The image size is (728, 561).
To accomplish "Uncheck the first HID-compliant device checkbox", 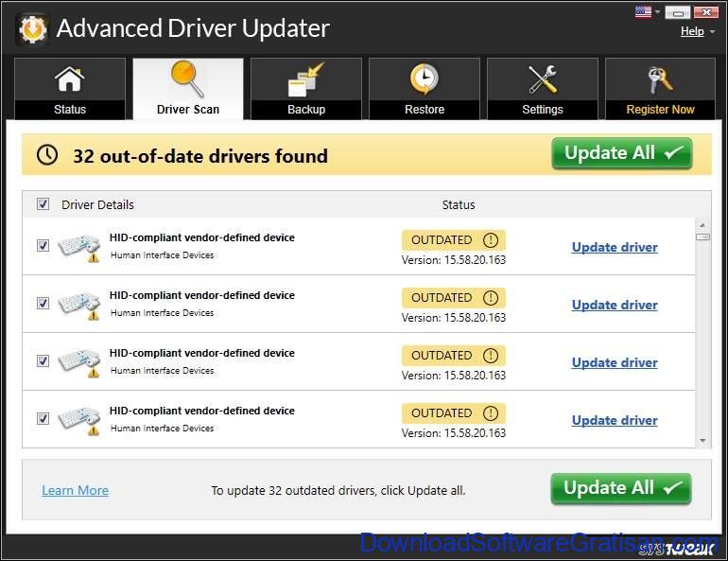I will pos(43,245).
